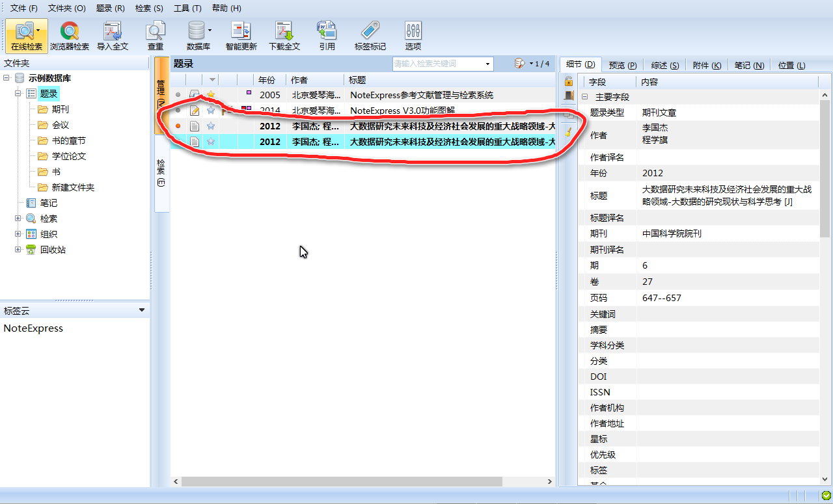Open the 数据库 dropdown arrow

[x=210, y=30]
